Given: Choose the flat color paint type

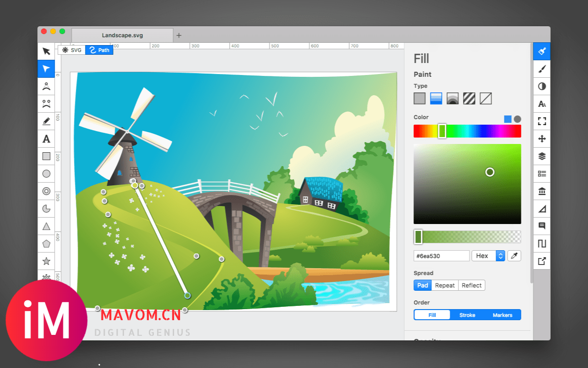Looking at the screenshot, I should (x=419, y=98).
